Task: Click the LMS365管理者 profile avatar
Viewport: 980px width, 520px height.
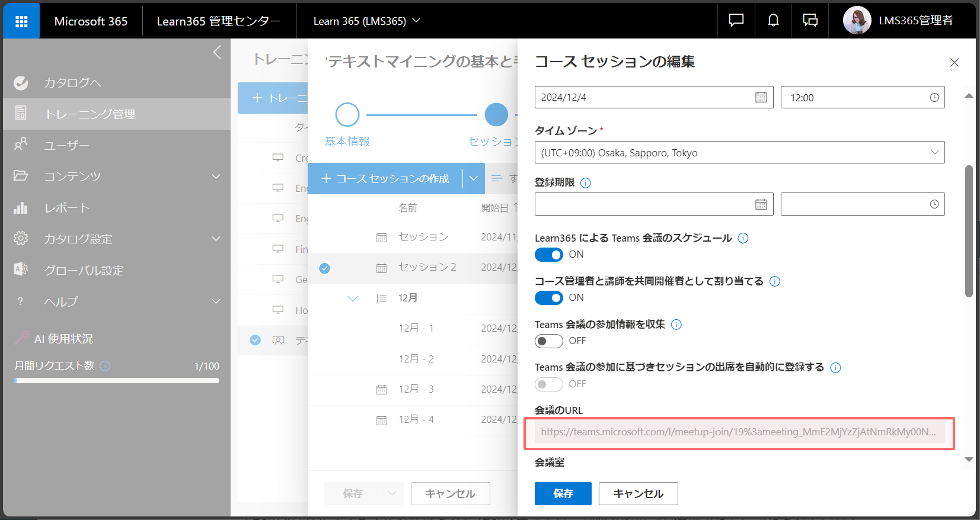Action: click(x=857, y=20)
